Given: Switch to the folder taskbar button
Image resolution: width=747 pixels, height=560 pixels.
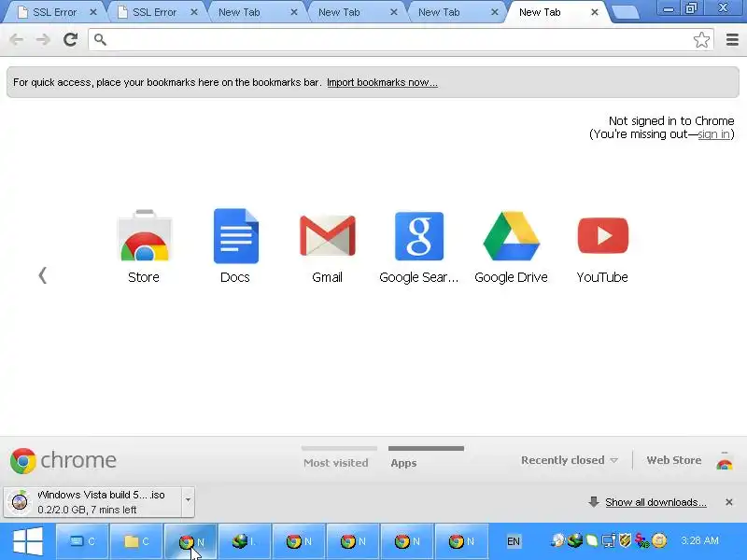Looking at the screenshot, I should pos(136,541).
